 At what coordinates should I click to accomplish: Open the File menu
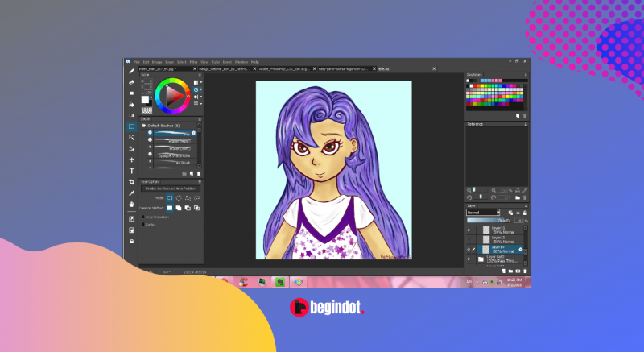[x=138, y=62]
